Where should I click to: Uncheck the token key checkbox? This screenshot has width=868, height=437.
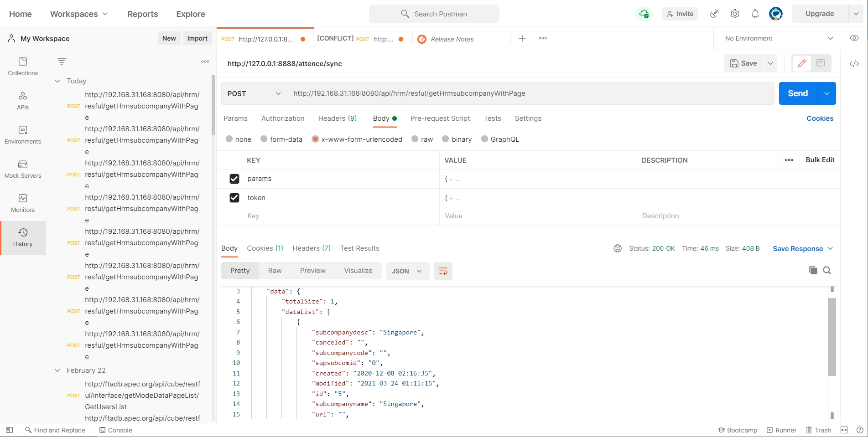[x=234, y=198]
